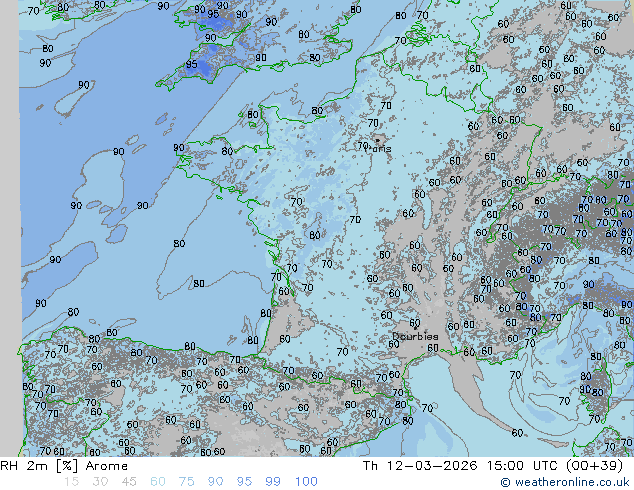Image resolution: width=634 pixels, height=490 pixels.
Task: Click legend value 75
Action: pos(186,482)
